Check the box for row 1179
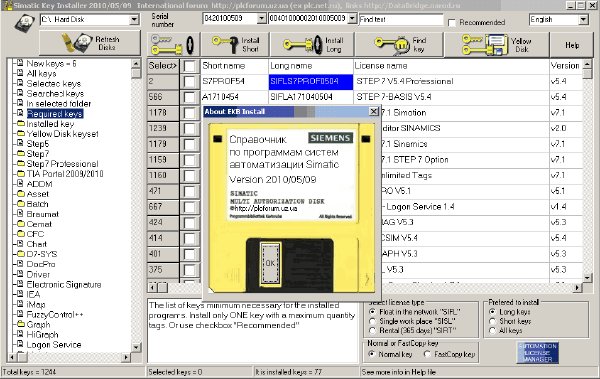The image size is (600, 379). pos(189,144)
